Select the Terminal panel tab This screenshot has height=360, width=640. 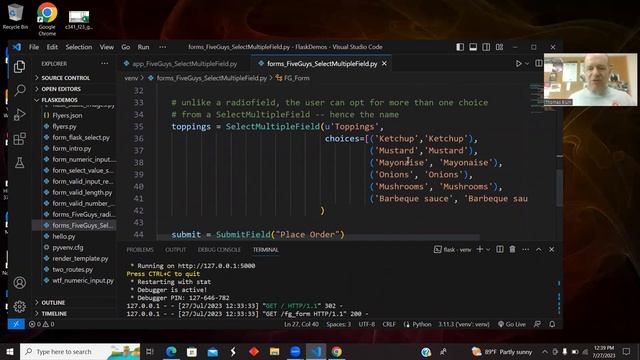[265, 249]
